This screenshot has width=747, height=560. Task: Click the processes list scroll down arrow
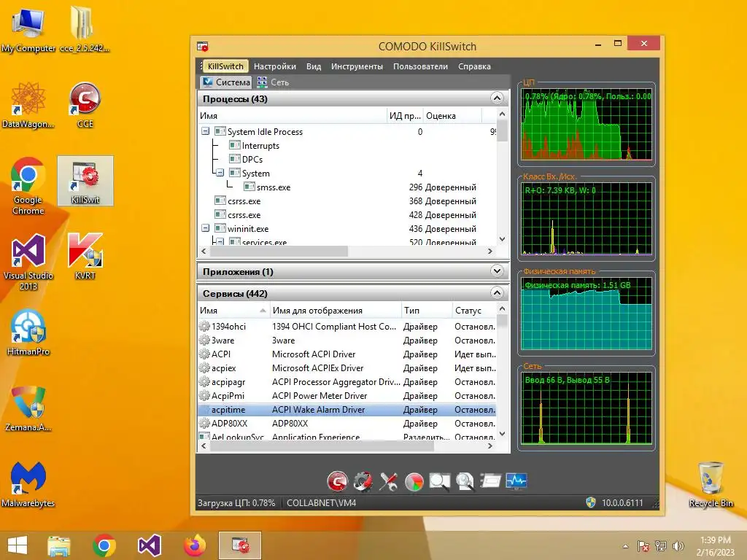tap(502, 239)
